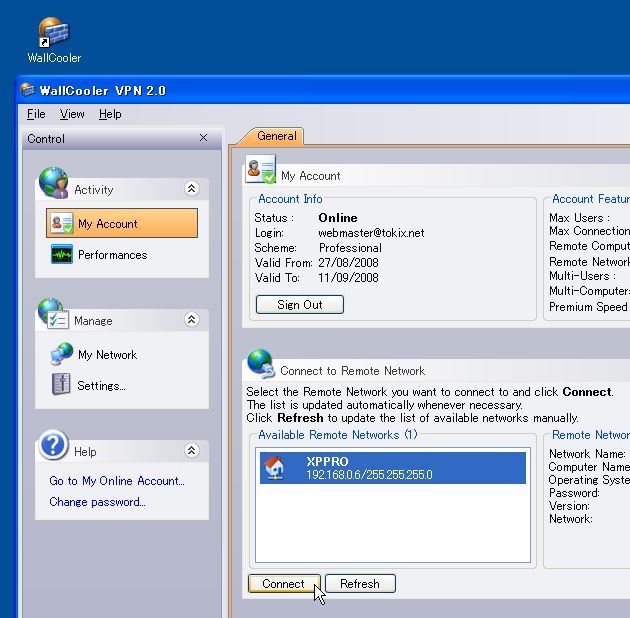Follow the Go to My Online Account link
This screenshot has width=630, height=618.
tap(117, 481)
